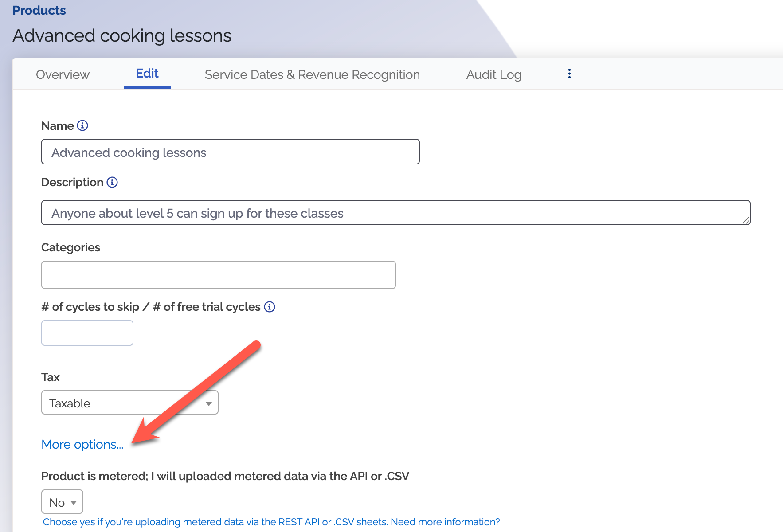Click the More options... link
The image size is (783, 532).
point(82,444)
